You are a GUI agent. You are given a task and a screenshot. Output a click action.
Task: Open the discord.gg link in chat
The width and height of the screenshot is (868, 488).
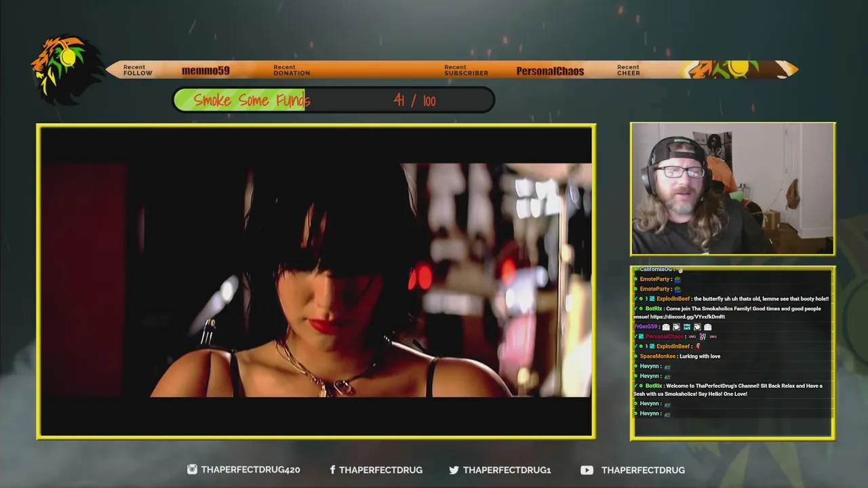pos(688,317)
